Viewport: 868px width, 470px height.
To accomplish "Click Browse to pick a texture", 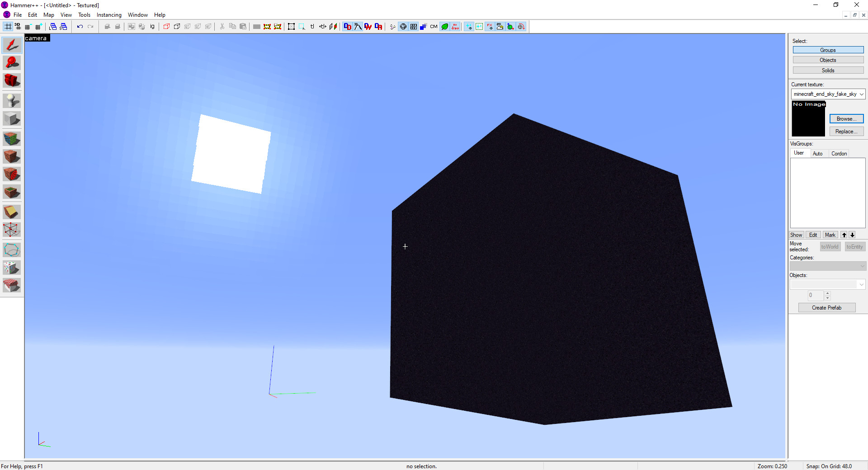I will (x=846, y=118).
